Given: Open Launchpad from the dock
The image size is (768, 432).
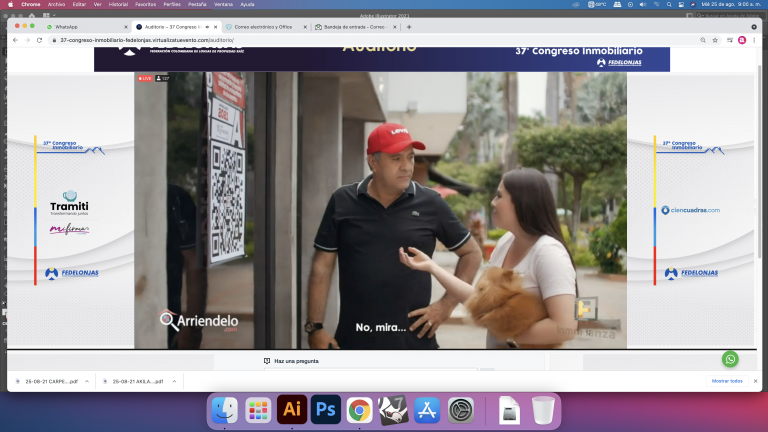Looking at the screenshot, I should (x=258, y=409).
